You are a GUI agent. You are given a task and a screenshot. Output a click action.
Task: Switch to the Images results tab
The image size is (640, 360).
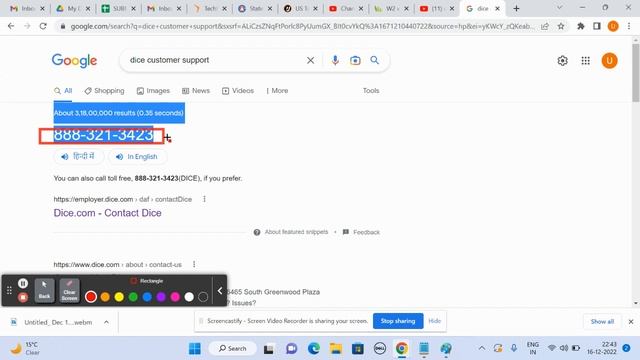pyautogui.click(x=153, y=91)
